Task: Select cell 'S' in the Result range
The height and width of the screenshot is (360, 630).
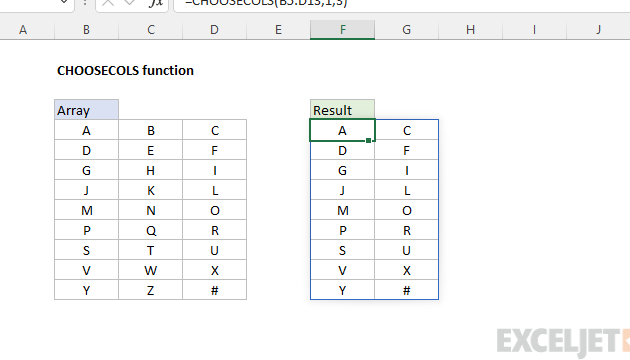Action: [342, 250]
